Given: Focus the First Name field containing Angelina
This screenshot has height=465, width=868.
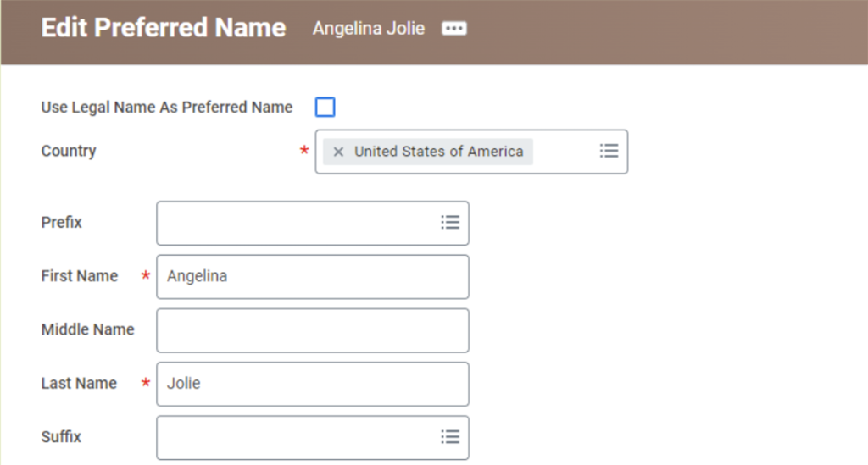Looking at the screenshot, I should (x=313, y=276).
